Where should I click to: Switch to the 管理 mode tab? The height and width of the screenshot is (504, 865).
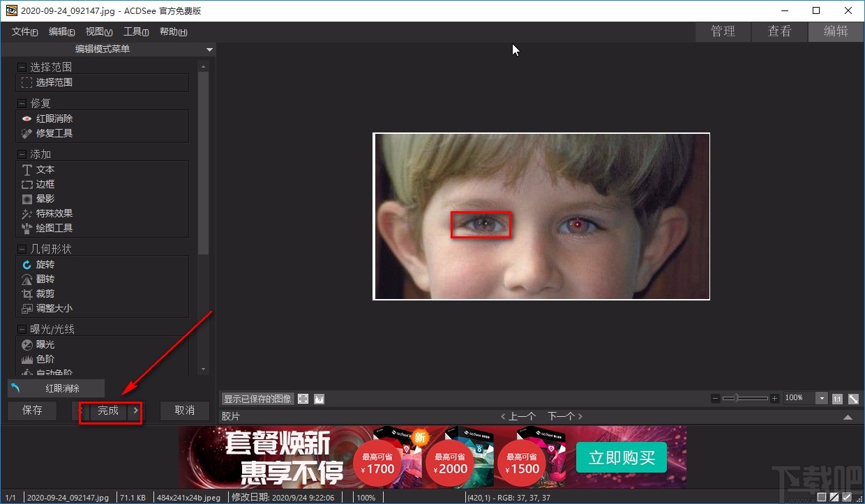(723, 31)
